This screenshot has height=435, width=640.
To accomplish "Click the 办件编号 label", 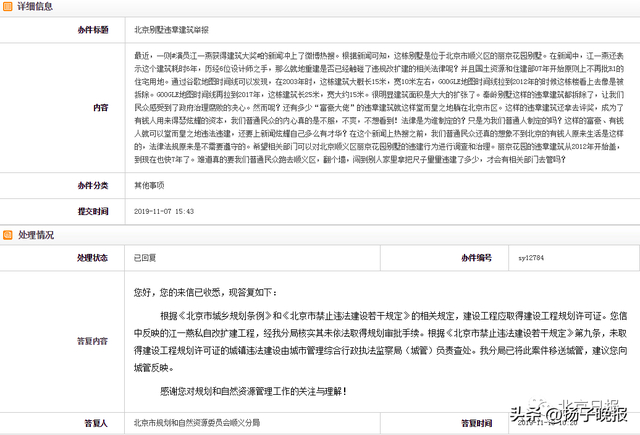I will [477, 258].
